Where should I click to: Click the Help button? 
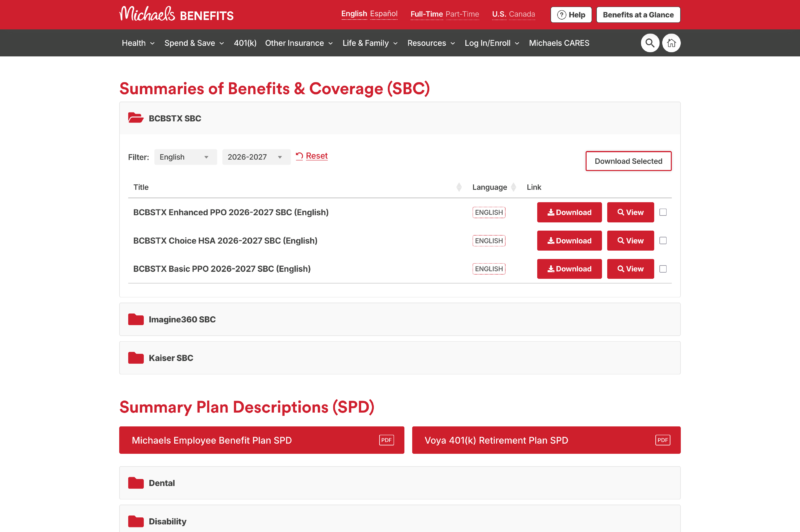(571, 15)
